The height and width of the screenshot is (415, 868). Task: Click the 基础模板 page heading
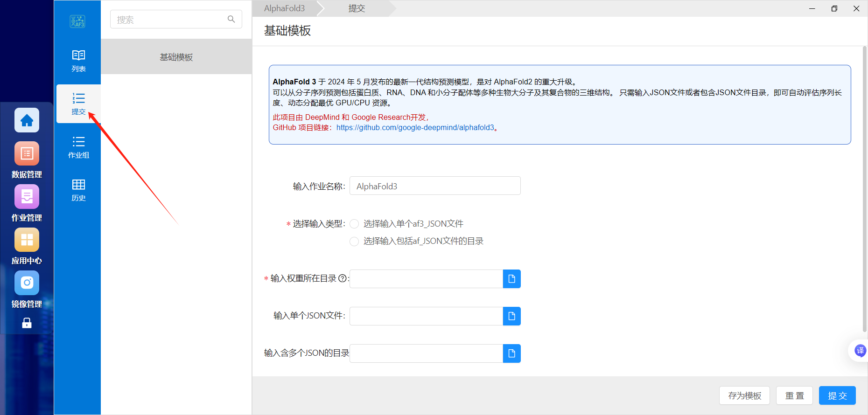click(x=287, y=31)
